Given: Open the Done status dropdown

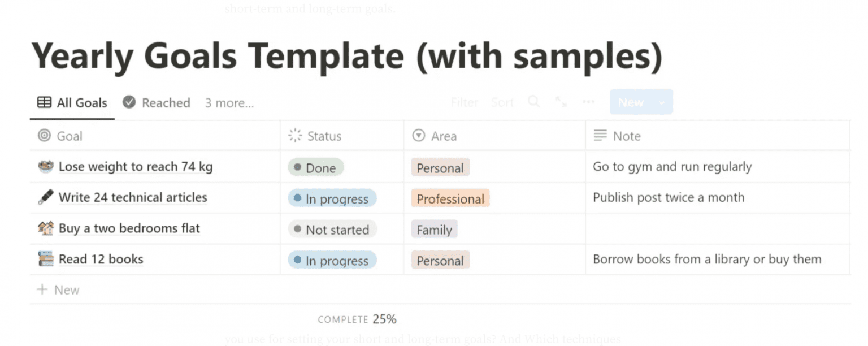Looking at the screenshot, I should coord(316,168).
